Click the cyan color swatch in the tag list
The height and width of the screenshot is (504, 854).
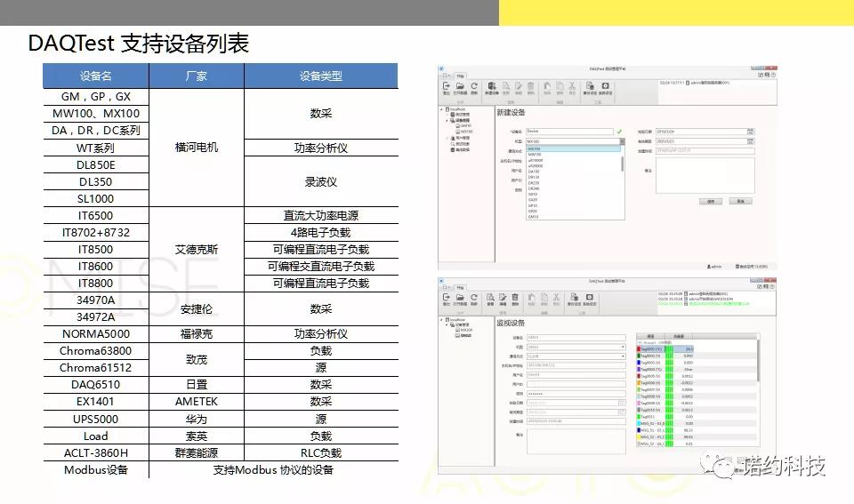pos(639,423)
